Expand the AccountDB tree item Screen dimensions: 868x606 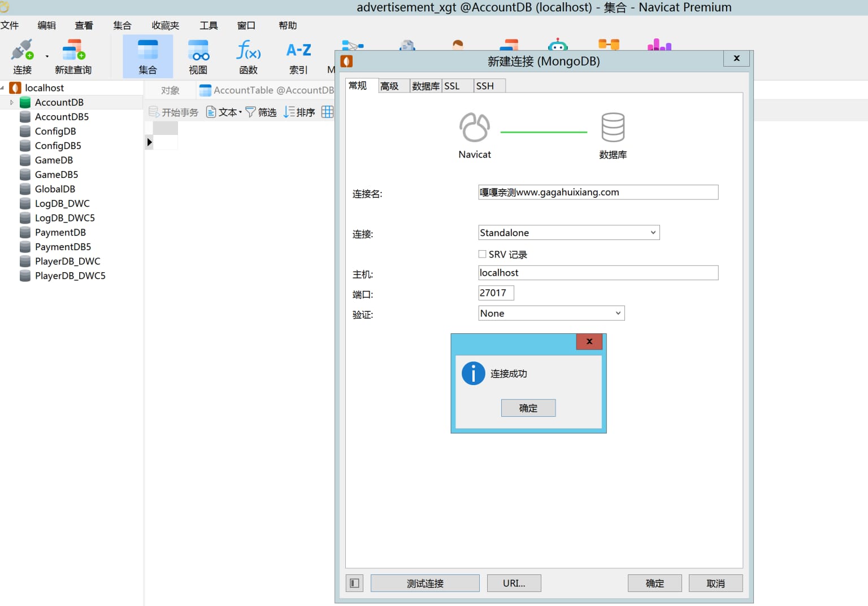pos(11,102)
